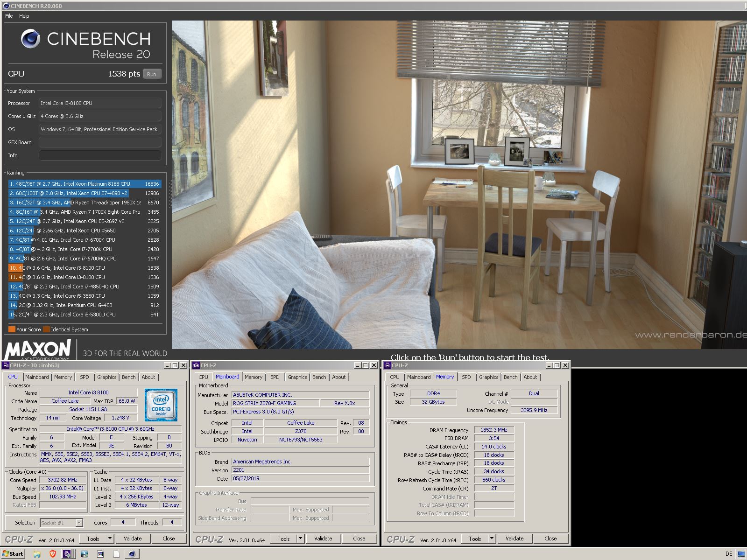Click the Intel Core i3 logo badge
This screenshot has width=747, height=560.
point(161,405)
